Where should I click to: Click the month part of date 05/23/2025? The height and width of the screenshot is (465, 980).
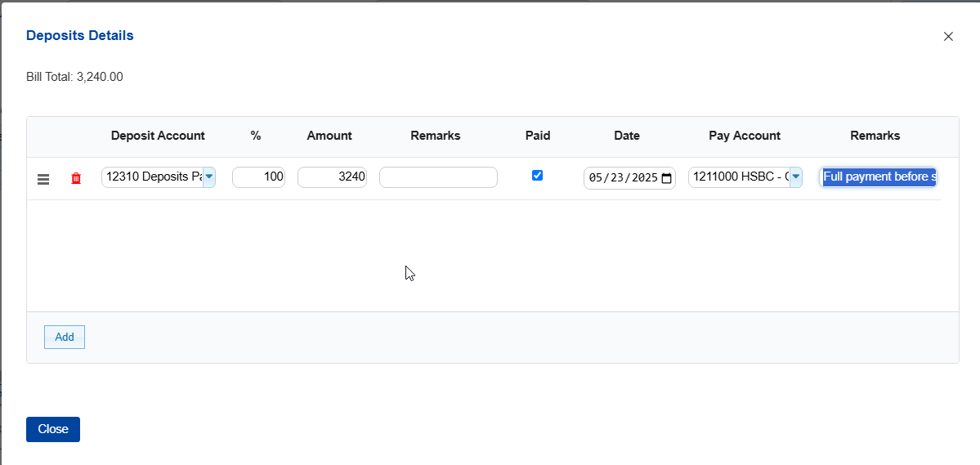tap(595, 178)
